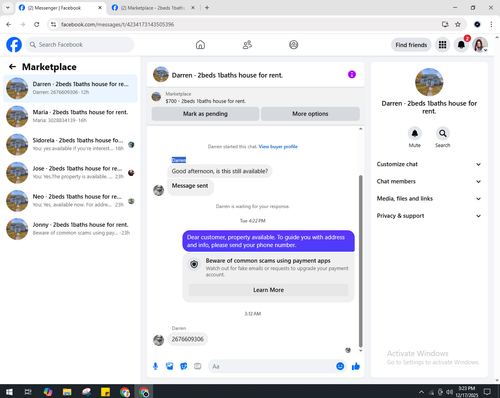
Task: Open Task View on the taskbar
Action: [x=28, y=392]
